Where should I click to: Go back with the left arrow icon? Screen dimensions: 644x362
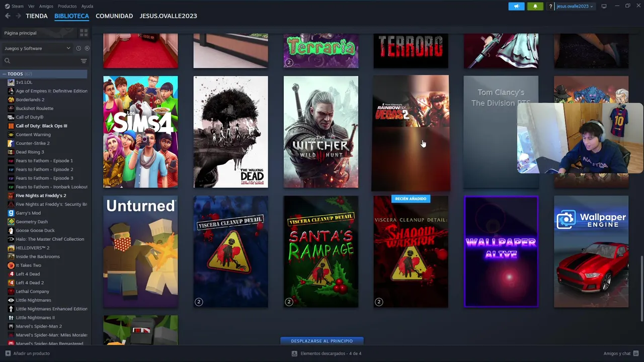8,16
